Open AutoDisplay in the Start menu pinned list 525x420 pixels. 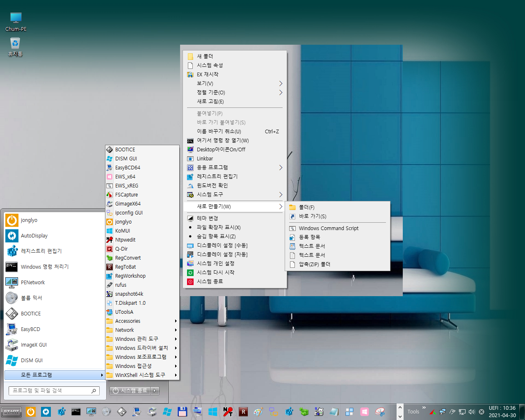[x=55, y=236]
